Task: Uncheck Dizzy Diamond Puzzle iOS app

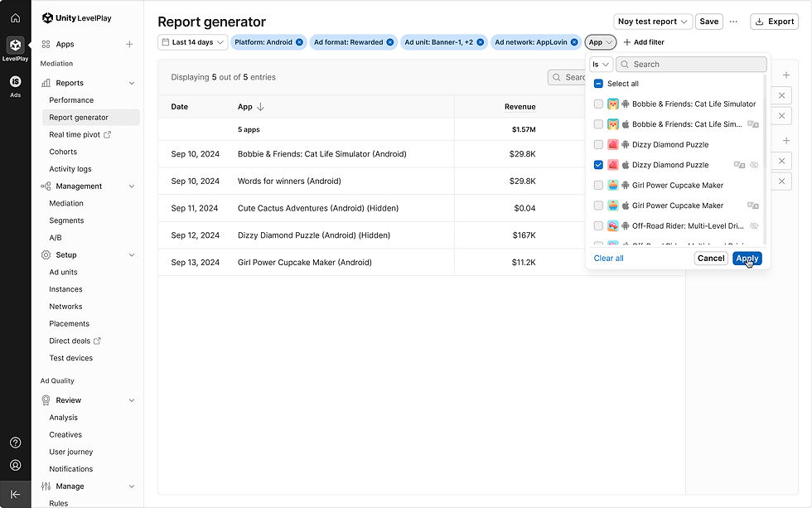Action: click(x=598, y=165)
